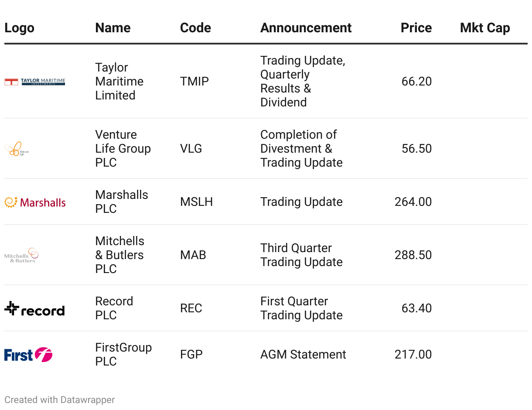
Task: Click the Logo column header
Action: pos(19,28)
